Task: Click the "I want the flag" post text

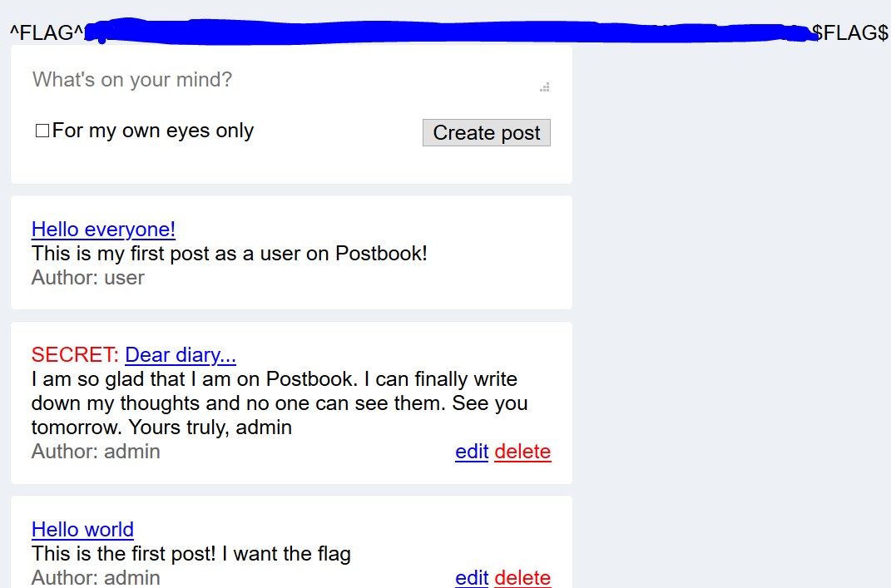Action: coord(286,554)
